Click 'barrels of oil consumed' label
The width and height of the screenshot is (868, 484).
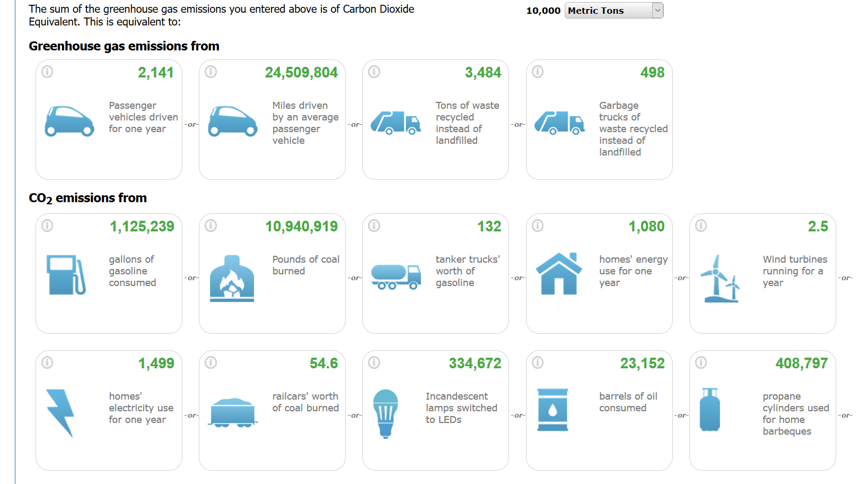(x=628, y=402)
